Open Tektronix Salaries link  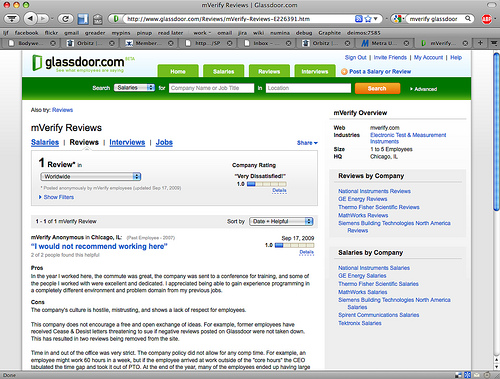coord(360,323)
